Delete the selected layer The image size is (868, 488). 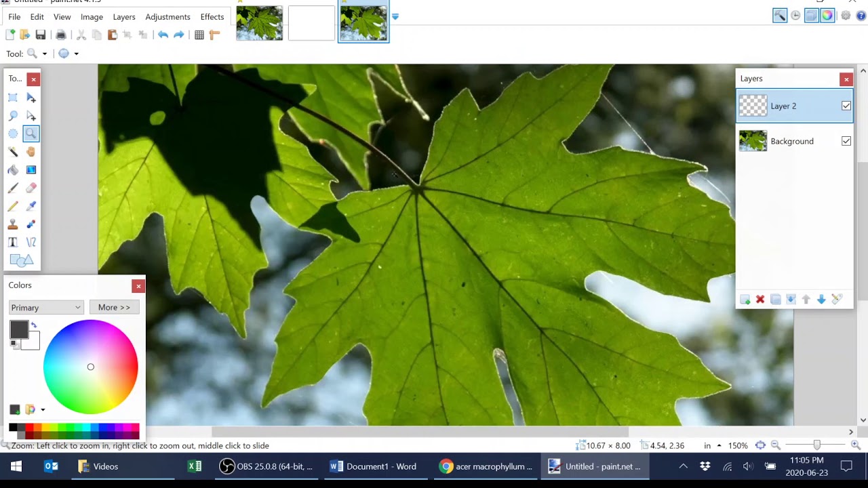click(760, 300)
